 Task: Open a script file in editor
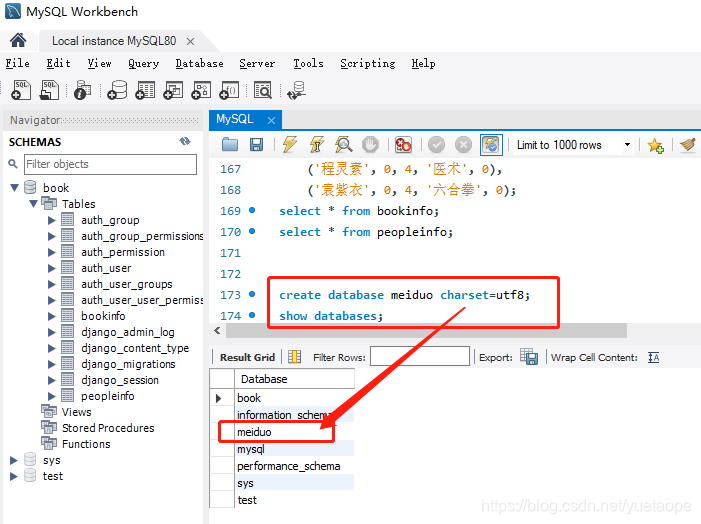230,144
